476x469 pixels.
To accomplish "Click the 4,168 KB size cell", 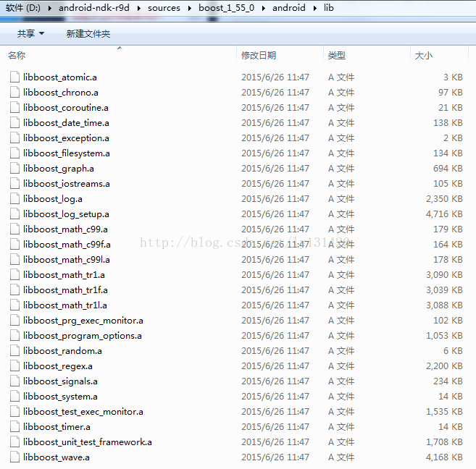I will pyautogui.click(x=444, y=457).
